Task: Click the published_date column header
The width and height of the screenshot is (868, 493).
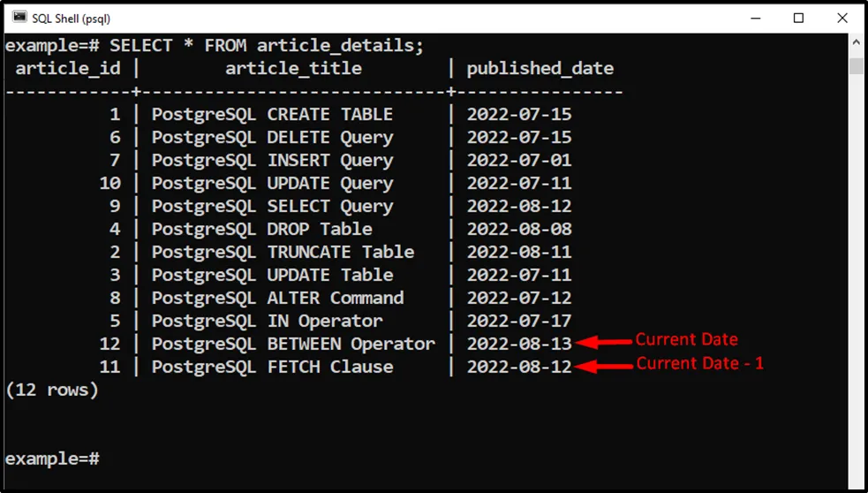Action: point(540,68)
